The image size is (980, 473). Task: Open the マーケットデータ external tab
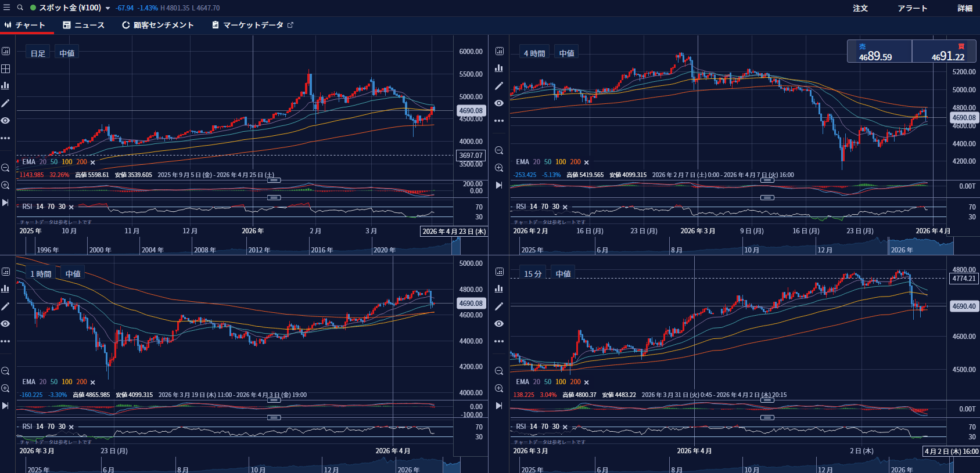tap(253, 25)
